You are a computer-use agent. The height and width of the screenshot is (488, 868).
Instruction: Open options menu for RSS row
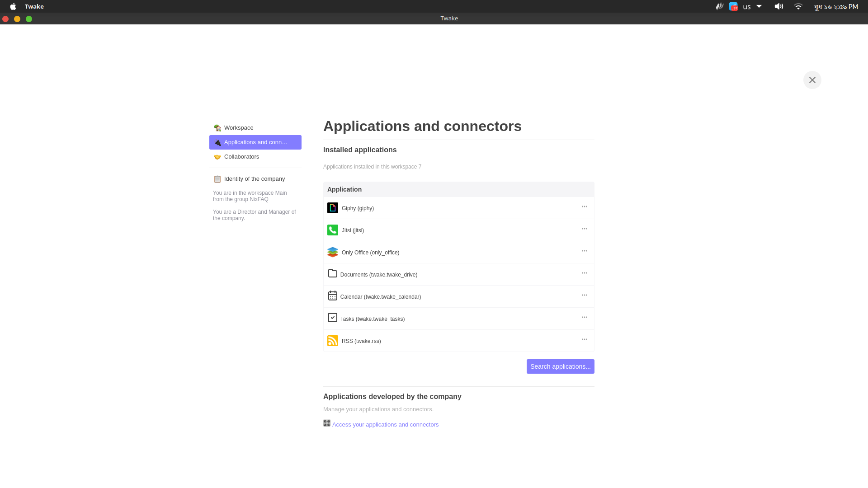click(585, 339)
